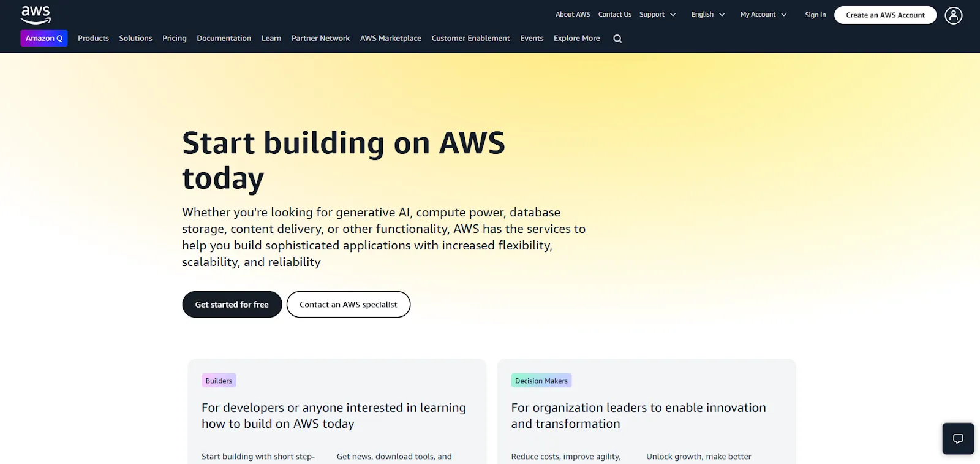Expand the English language chevron
This screenshot has width=980, height=464.
coord(722,15)
